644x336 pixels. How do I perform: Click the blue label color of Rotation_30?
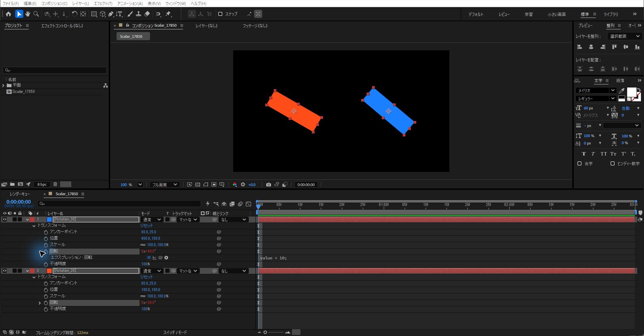[x=49, y=219]
